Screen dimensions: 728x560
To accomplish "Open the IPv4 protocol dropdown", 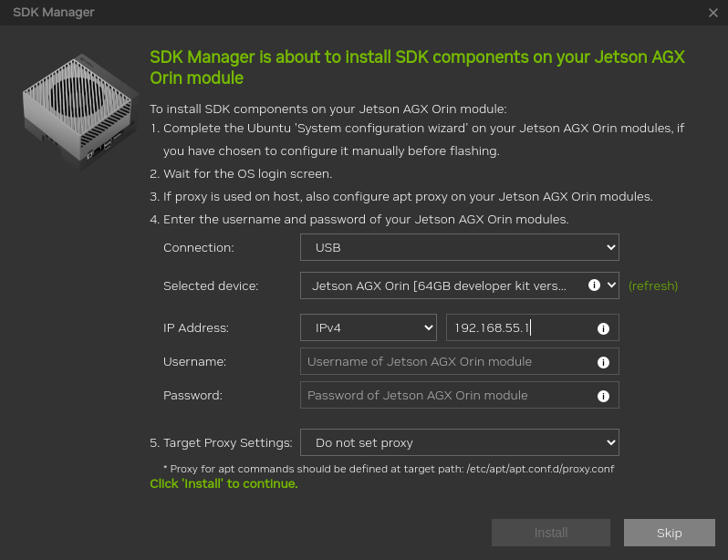I will [369, 327].
